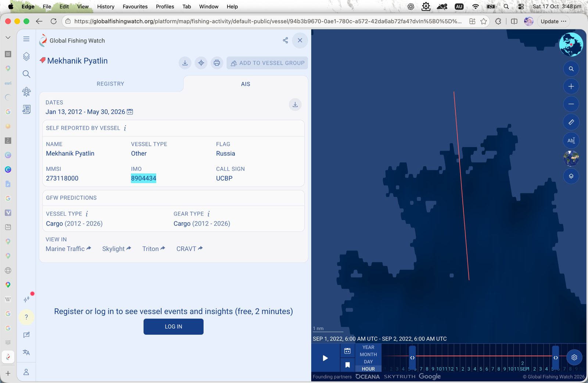Switch to the REGISTRY tab
The height and width of the screenshot is (383, 588).
[x=110, y=84]
